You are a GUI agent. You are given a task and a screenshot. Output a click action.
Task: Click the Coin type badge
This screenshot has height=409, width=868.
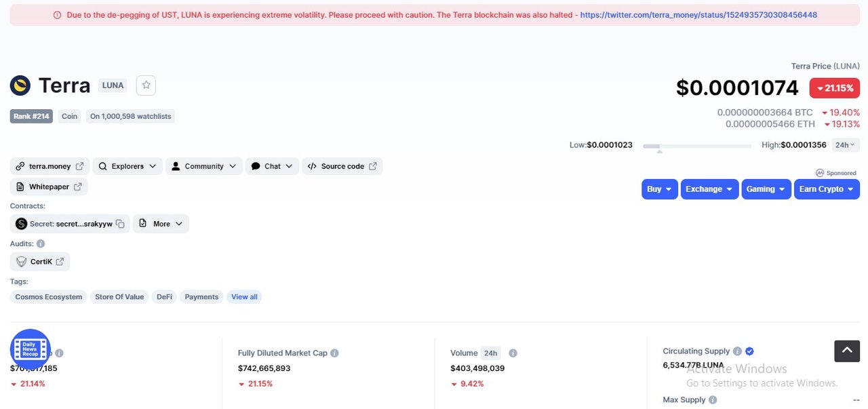point(70,117)
